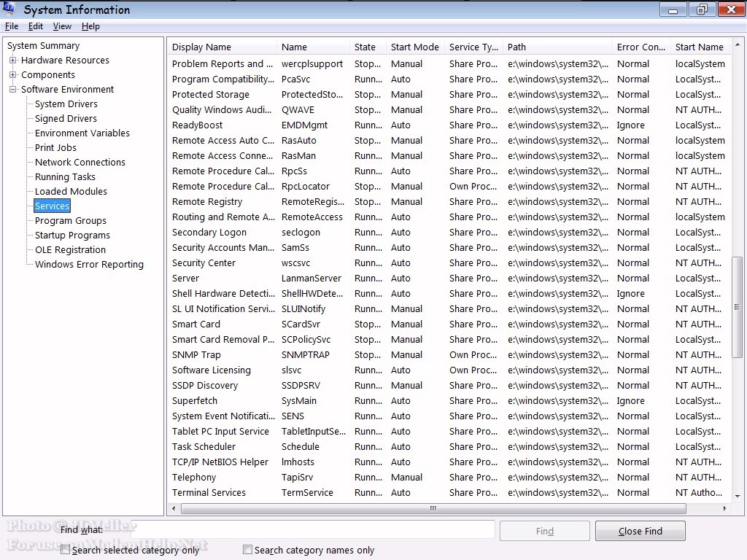Screen dimensions: 747x560
Task: Open the View menu
Action: coord(62,26)
